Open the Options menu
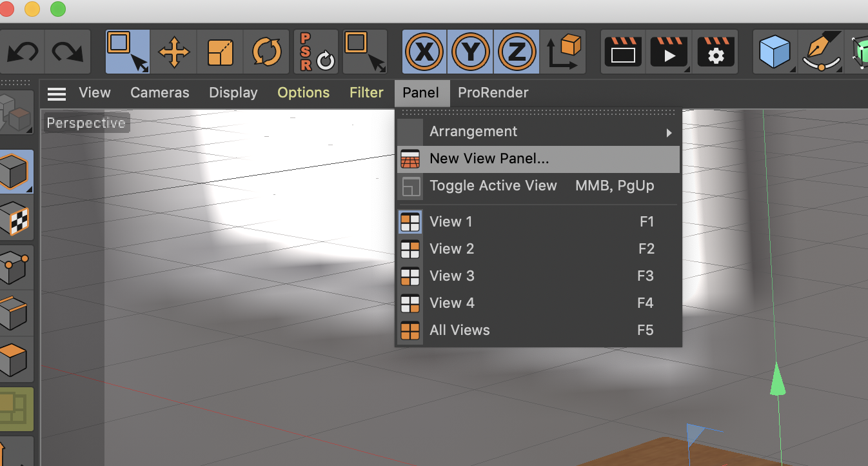 [303, 93]
